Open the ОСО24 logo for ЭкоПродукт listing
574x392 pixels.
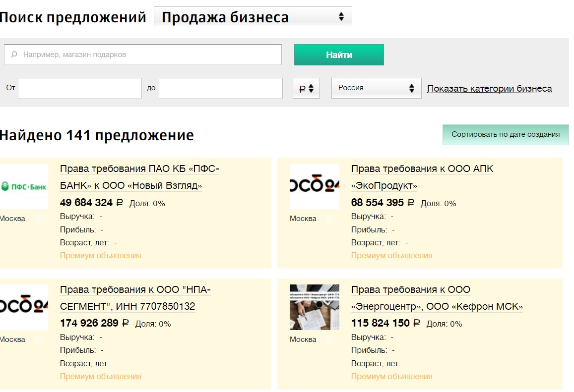click(x=315, y=186)
